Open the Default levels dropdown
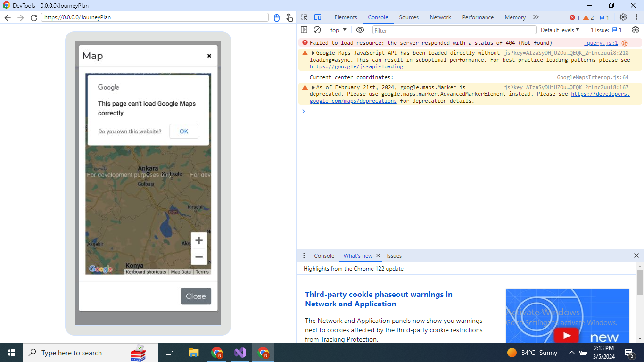644x362 pixels. click(x=560, y=30)
